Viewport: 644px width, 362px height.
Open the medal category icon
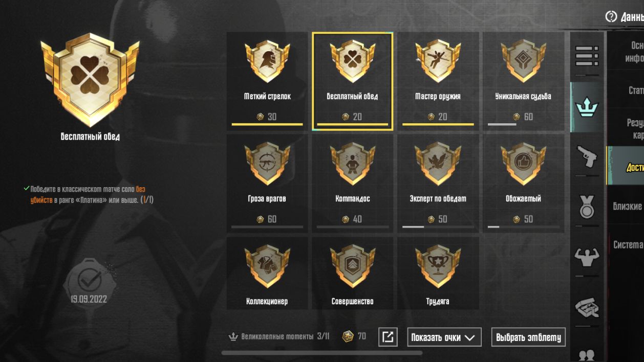click(x=587, y=207)
